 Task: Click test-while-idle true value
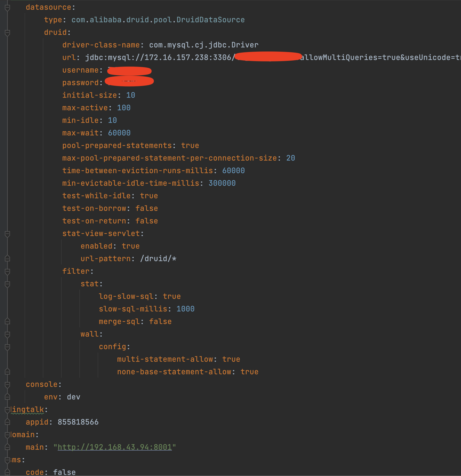[x=149, y=196]
